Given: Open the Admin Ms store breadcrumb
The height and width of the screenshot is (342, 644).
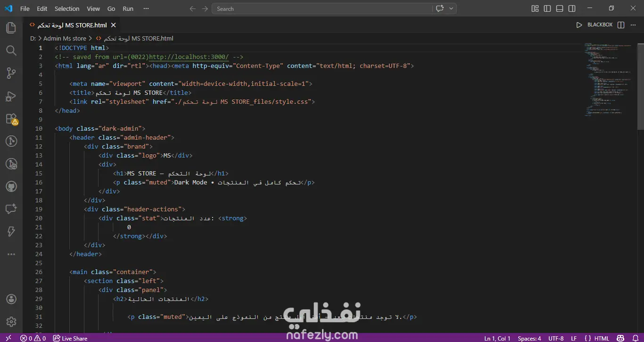Looking at the screenshot, I should point(65,39).
